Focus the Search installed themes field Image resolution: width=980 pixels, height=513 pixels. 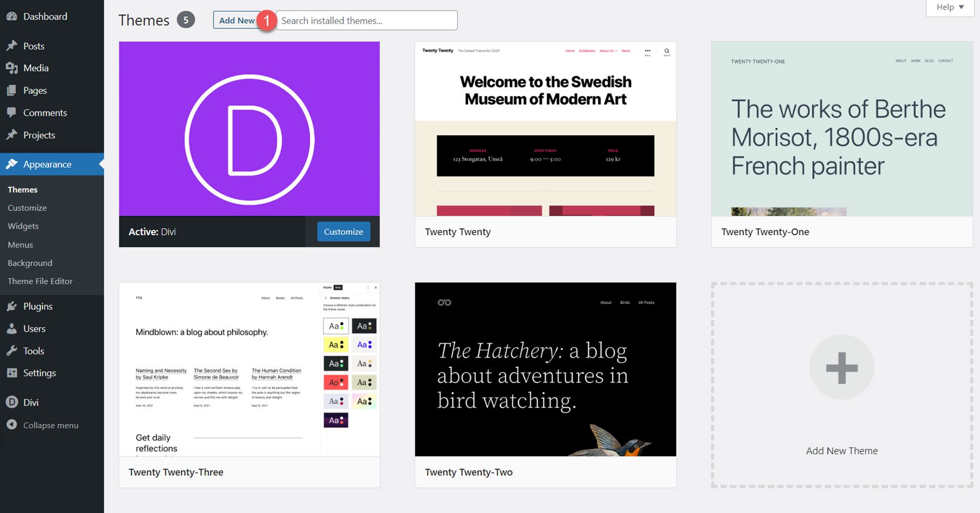(x=366, y=21)
